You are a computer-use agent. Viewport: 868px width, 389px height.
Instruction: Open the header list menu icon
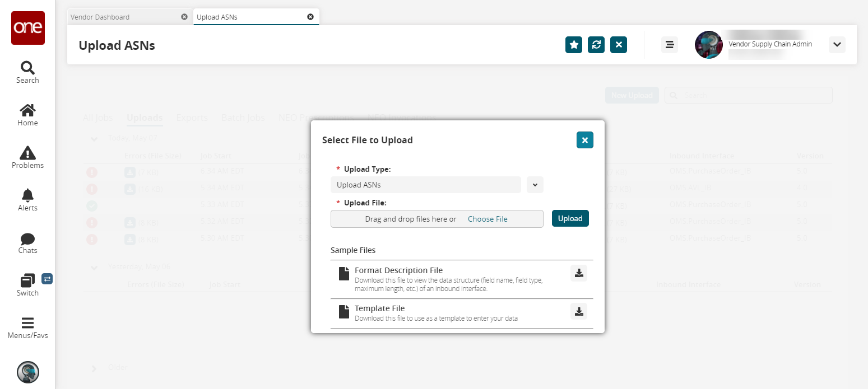click(x=669, y=45)
